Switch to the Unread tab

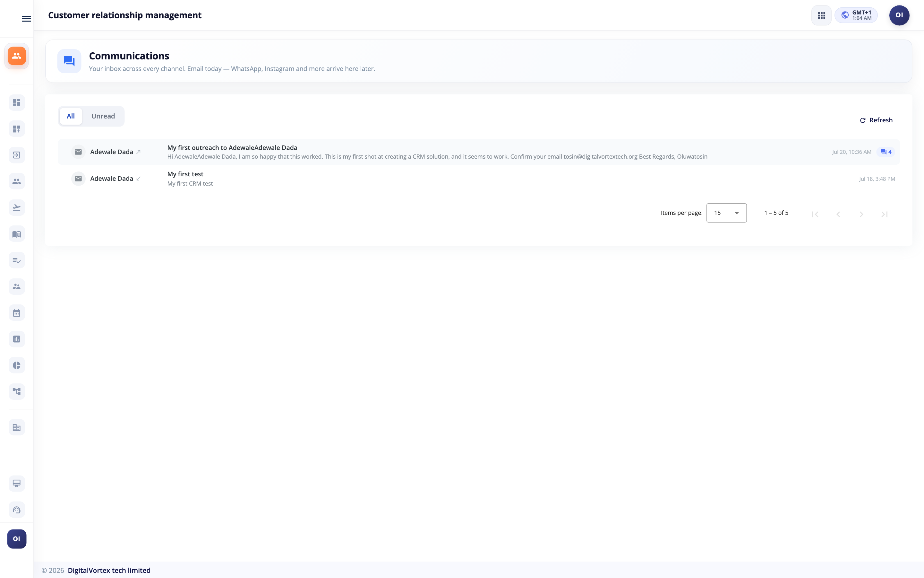[x=103, y=116]
